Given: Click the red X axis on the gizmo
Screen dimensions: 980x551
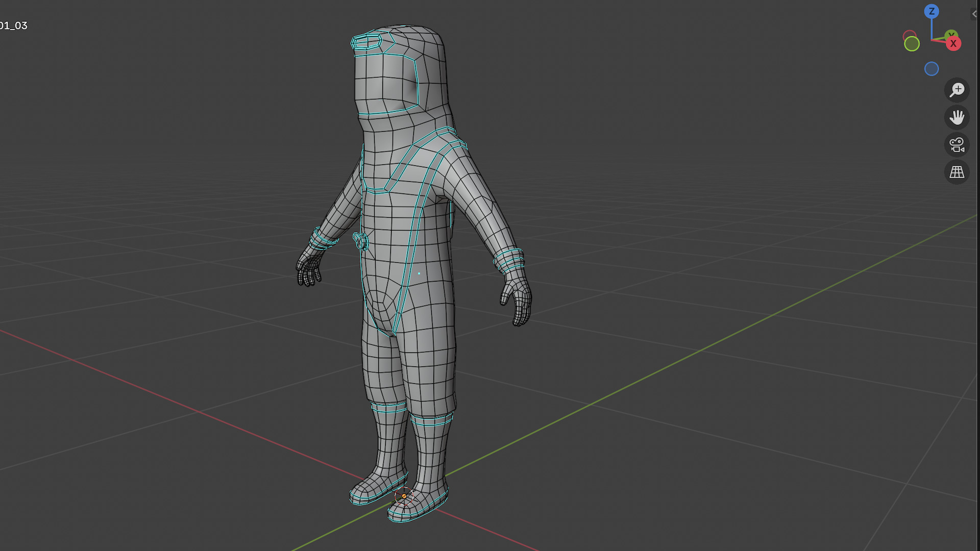Looking at the screenshot, I should (953, 44).
